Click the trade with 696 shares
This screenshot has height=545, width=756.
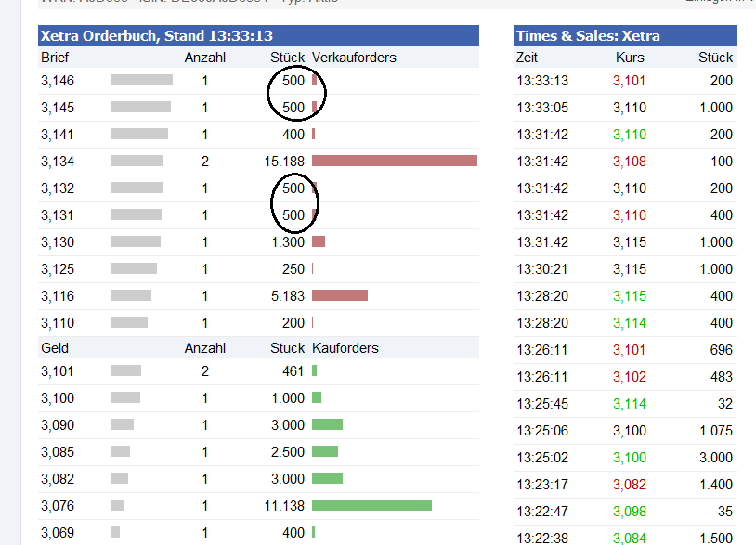[x=719, y=350]
